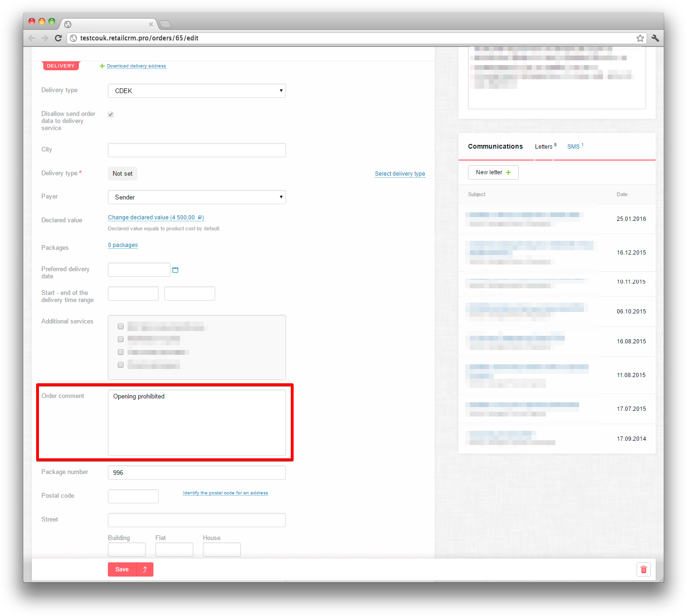Bookmark page with the star icon

click(x=640, y=38)
